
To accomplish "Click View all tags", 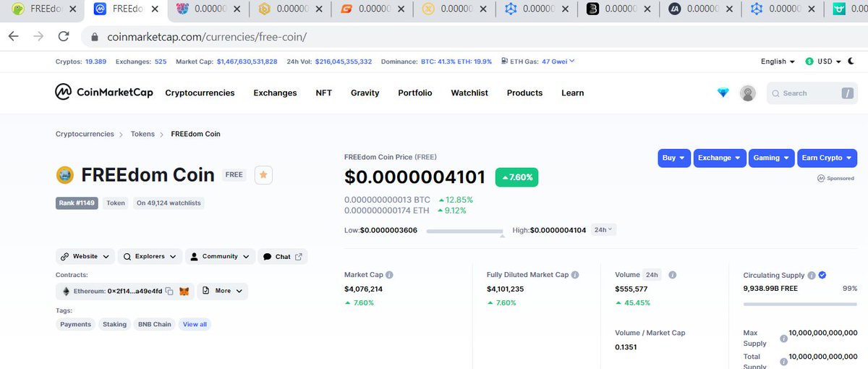I will point(195,324).
